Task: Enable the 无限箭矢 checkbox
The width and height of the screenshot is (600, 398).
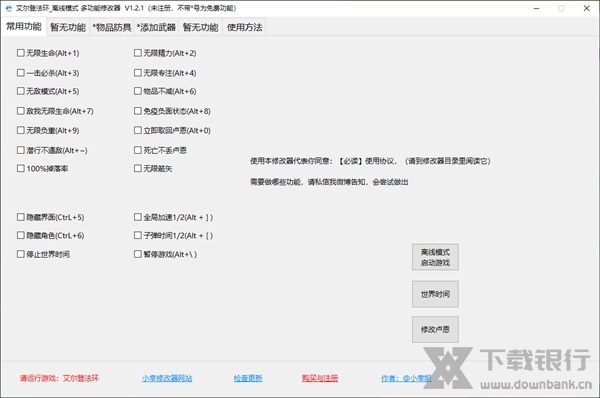Action: click(153, 168)
